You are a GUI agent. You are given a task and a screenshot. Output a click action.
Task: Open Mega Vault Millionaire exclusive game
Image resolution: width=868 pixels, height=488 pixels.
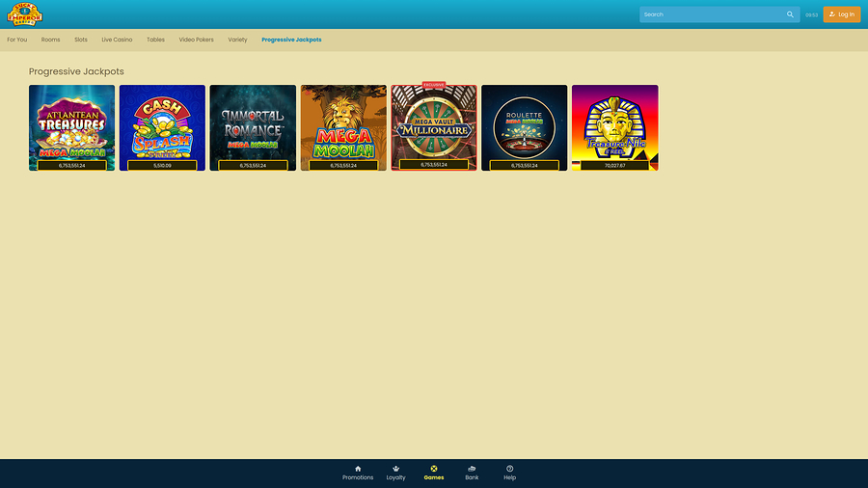click(434, 128)
